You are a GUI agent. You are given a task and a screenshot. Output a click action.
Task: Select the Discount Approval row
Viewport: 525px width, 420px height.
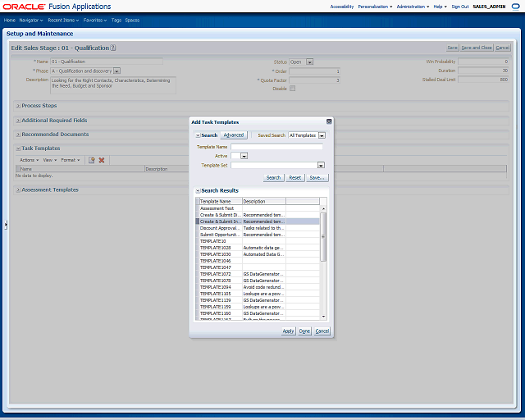(258, 228)
